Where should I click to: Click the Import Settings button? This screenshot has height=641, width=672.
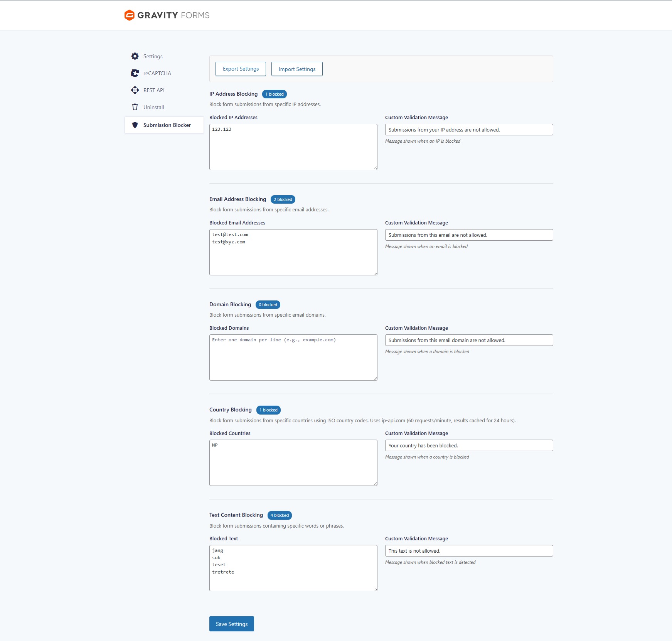click(x=297, y=69)
